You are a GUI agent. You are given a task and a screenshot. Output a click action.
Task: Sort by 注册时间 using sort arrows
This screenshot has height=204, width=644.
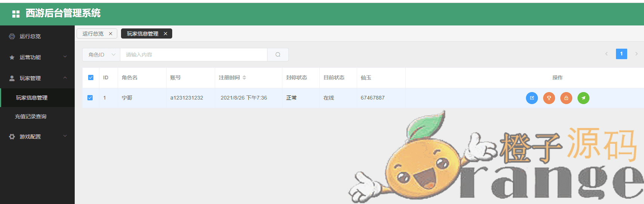tap(244, 77)
